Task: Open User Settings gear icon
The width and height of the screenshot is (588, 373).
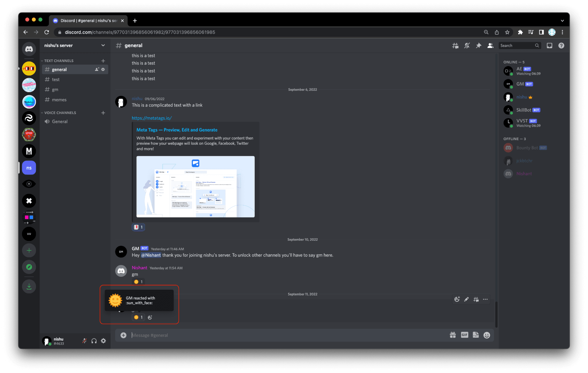Action: (103, 341)
